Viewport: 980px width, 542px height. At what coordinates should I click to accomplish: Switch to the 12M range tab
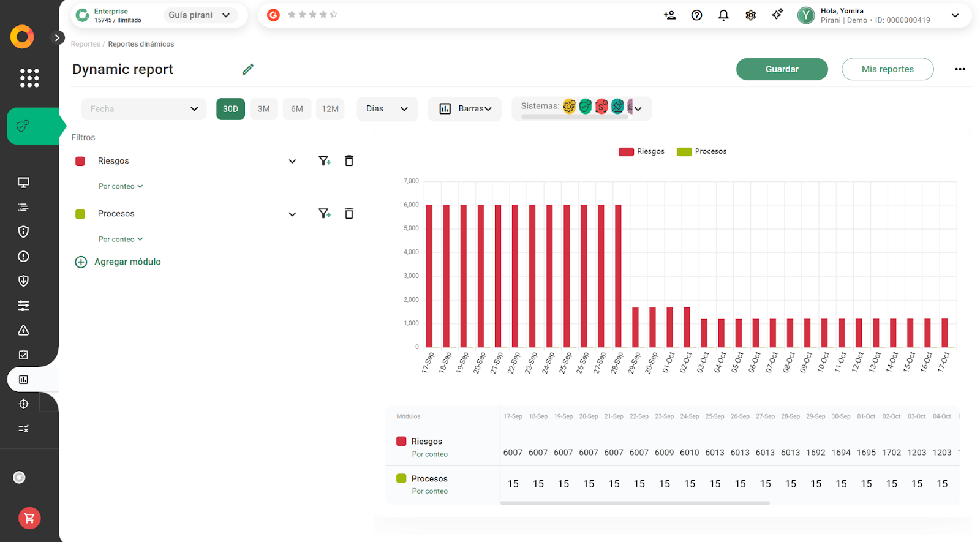pyautogui.click(x=330, y=109)
